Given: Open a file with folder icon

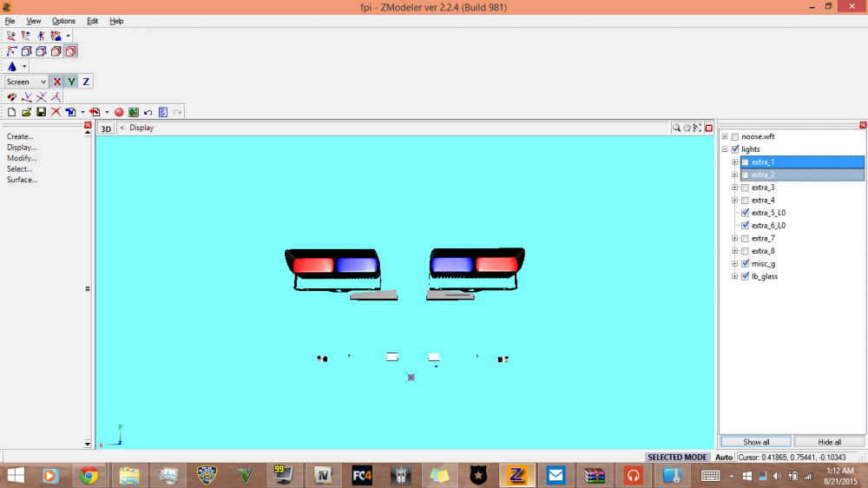Looking at the screenshot, I should point(26,112).
